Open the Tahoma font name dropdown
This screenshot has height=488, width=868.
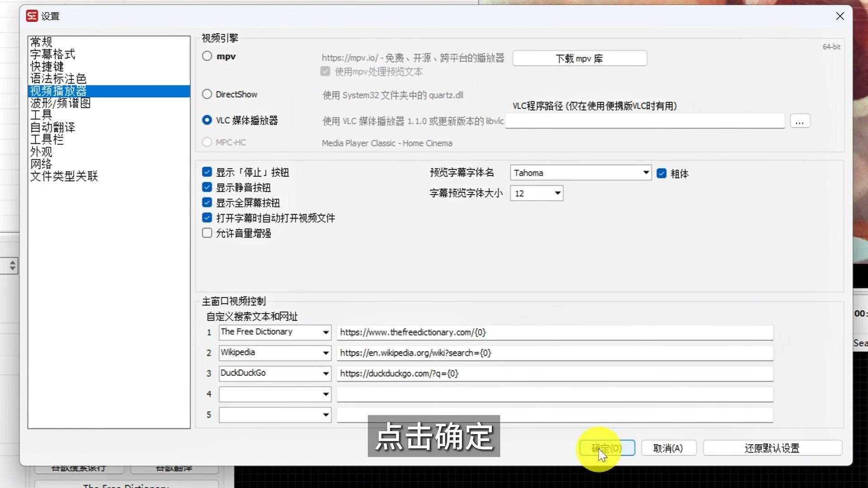tap(646, 173)
